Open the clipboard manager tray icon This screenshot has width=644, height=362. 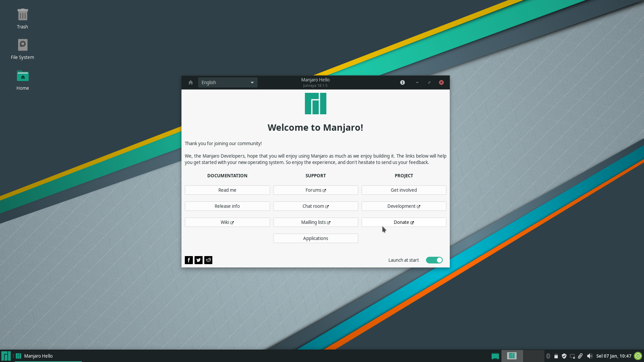pos(556,356)
